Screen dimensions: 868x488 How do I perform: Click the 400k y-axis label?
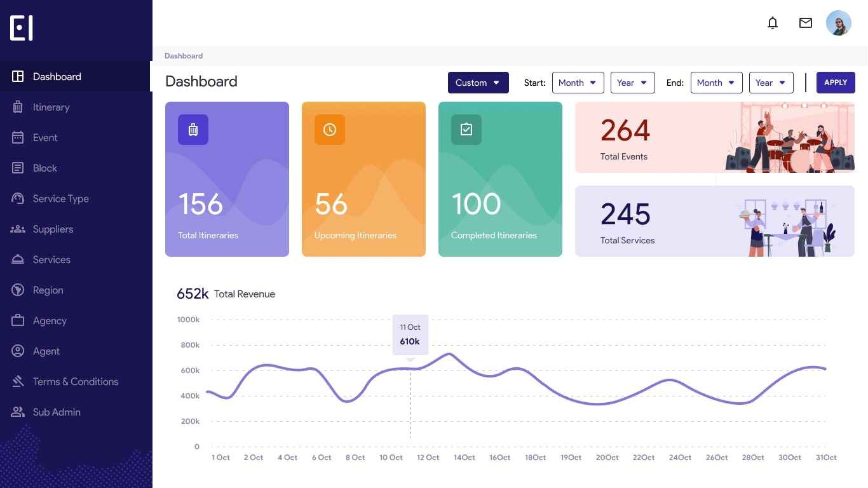click(x=190, y=396)
